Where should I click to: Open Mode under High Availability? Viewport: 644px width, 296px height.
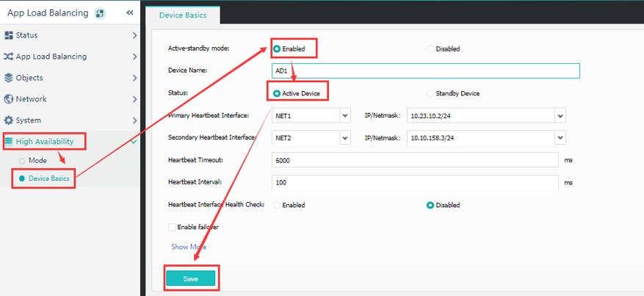coord(37,161)
